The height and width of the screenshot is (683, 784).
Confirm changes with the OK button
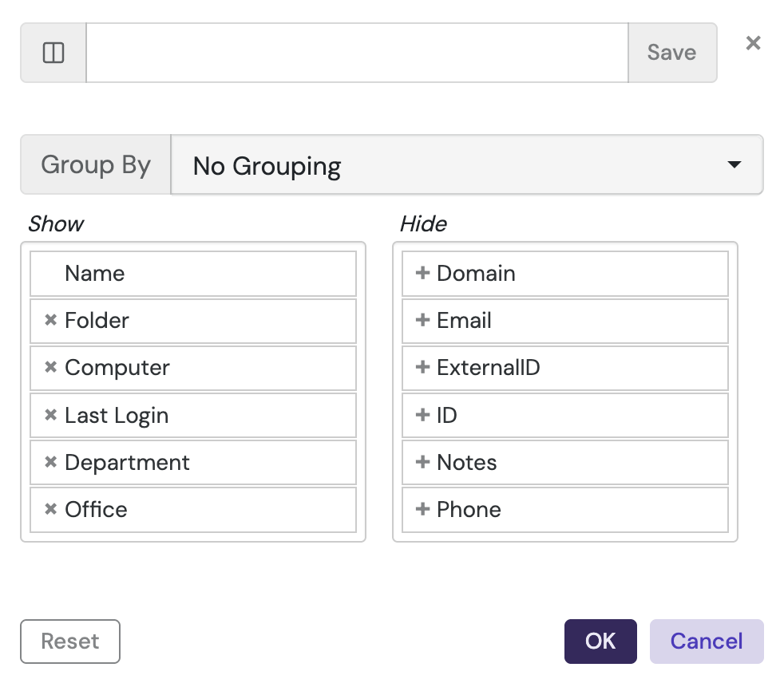click(x=600, y=642)
